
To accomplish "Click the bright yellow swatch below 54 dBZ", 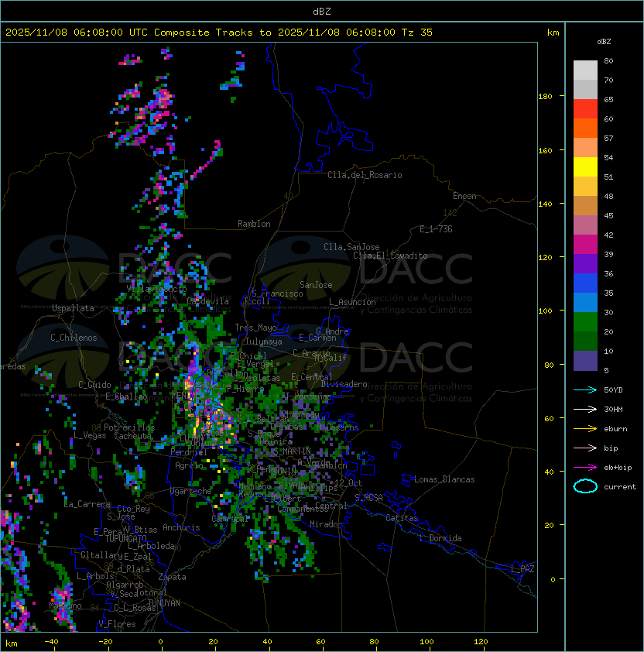I will click(x=585, y=166).
